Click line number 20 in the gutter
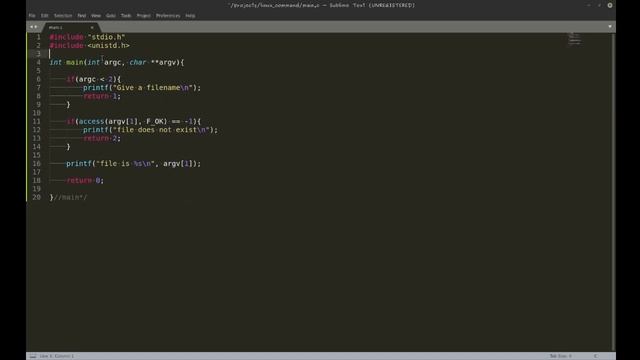 pyautogui.click(x=36, y=197)
